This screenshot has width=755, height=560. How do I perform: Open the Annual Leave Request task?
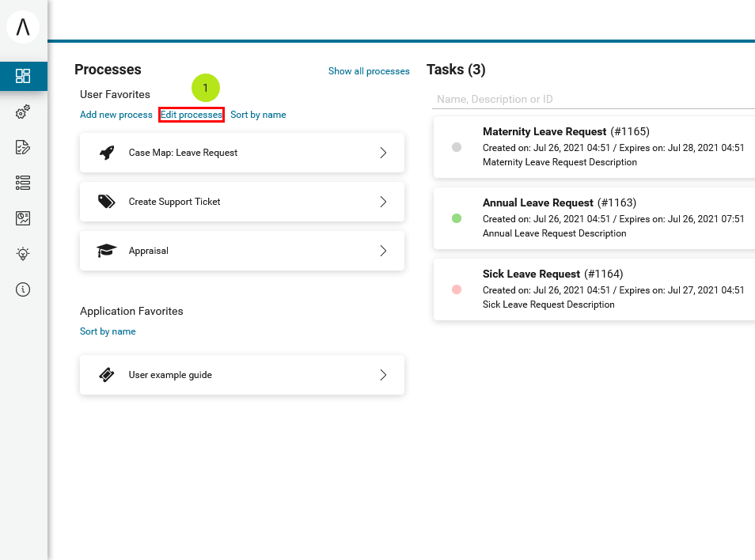[537, 202]
